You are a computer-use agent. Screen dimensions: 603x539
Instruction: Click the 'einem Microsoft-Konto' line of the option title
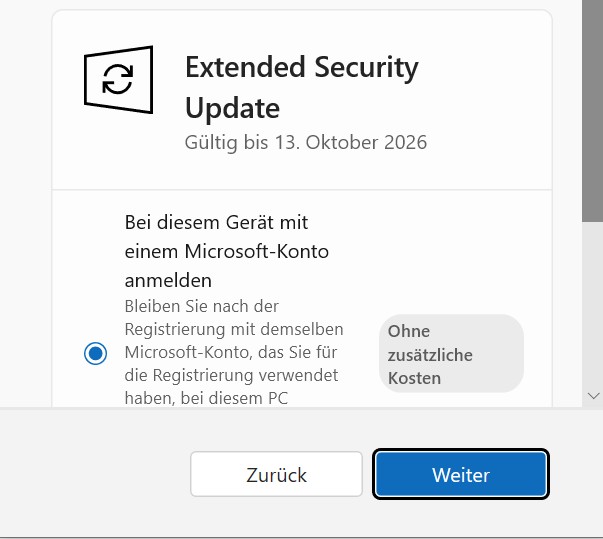click(226, 250)
